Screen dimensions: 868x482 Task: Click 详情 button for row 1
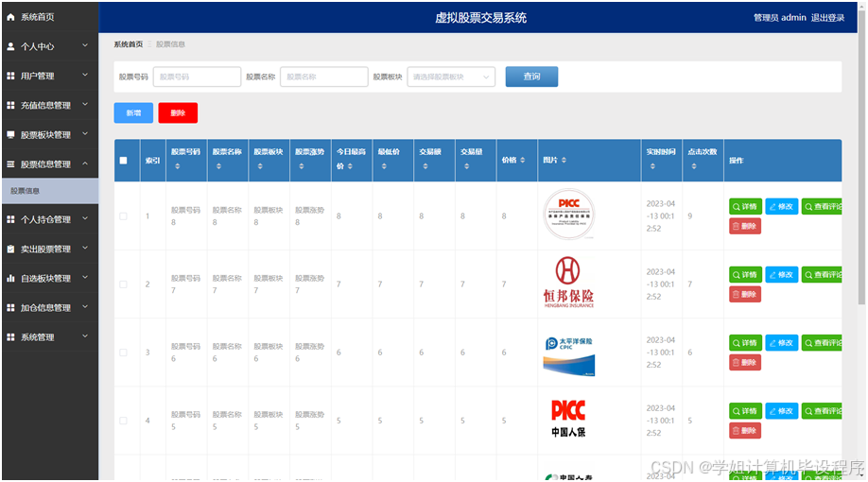(745, 206)
